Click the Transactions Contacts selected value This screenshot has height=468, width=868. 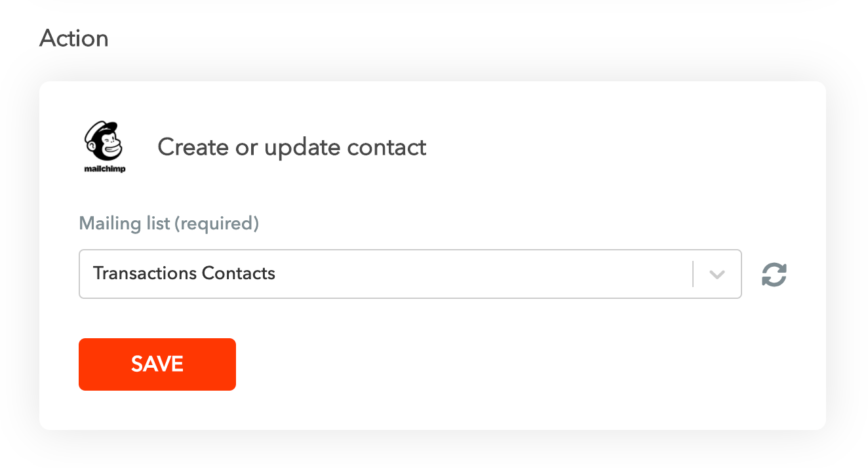click(184, 273)
